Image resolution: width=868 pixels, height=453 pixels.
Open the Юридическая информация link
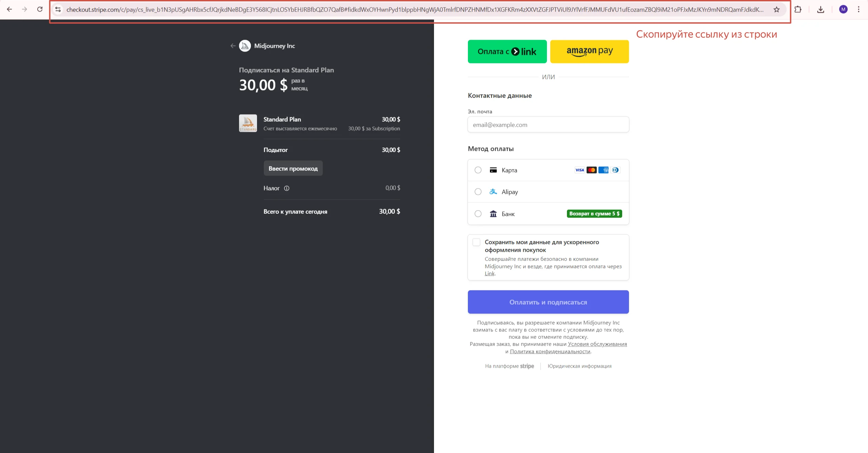(579, 366)
